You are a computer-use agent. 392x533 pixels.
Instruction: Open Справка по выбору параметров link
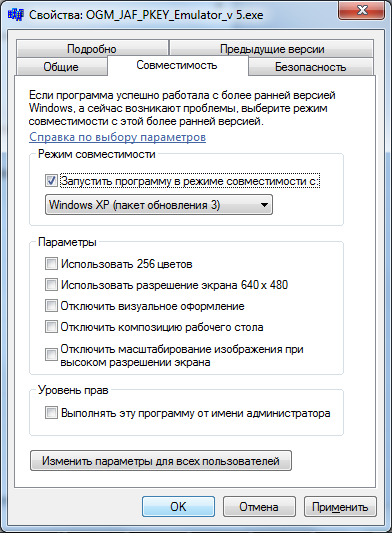click(117, 137)
